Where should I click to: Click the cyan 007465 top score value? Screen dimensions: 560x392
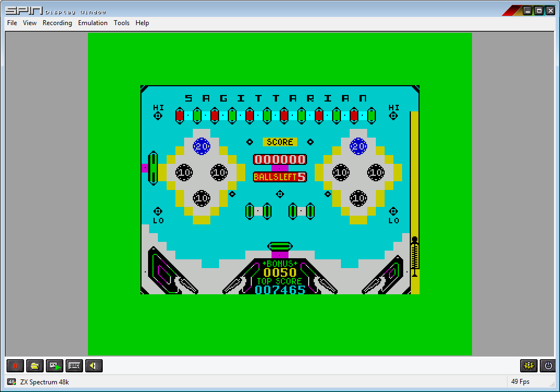(x=280, y=290)
